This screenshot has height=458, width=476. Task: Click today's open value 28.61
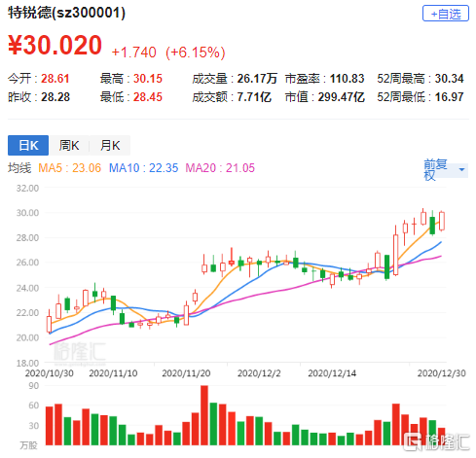coord(55,79)
